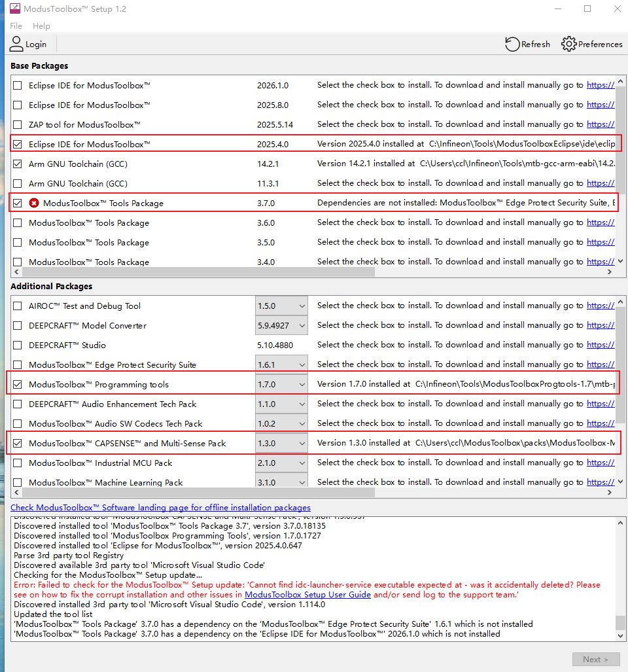Click log panel scroll up arrow
The height and width of the screenshot is (672, 628).
(620, 523)
